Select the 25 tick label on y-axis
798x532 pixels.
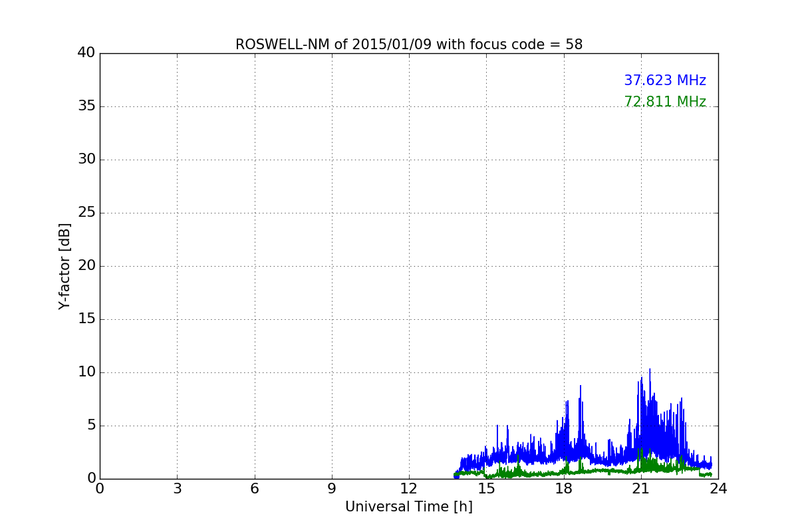(x=86, y=213)
